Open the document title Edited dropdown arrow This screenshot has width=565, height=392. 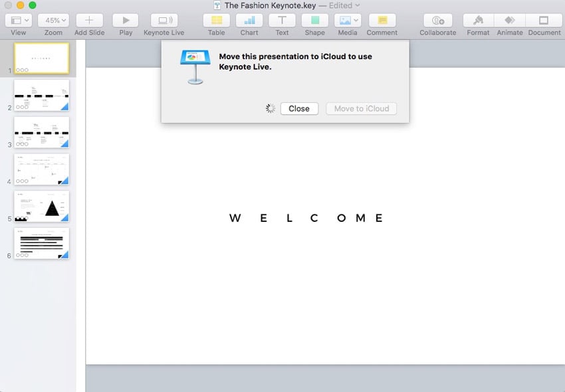[x=358, y=5]
